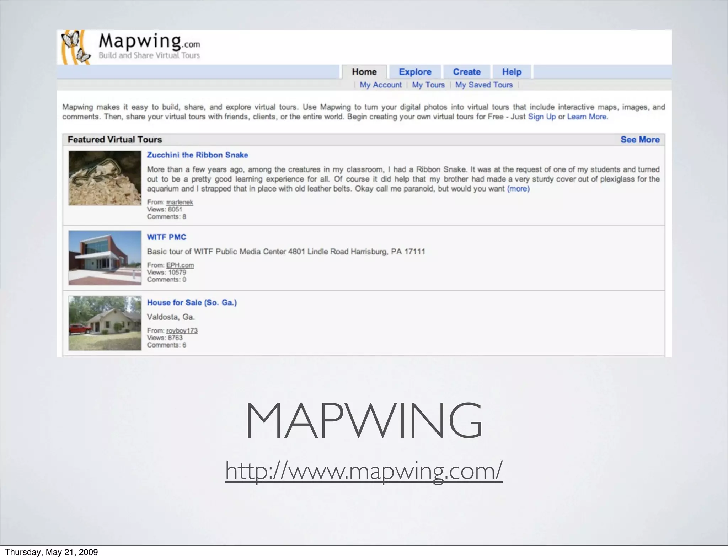Screen dimensions: 728x560
Task: Open the Create tab
Action: (x=466, y=72)
